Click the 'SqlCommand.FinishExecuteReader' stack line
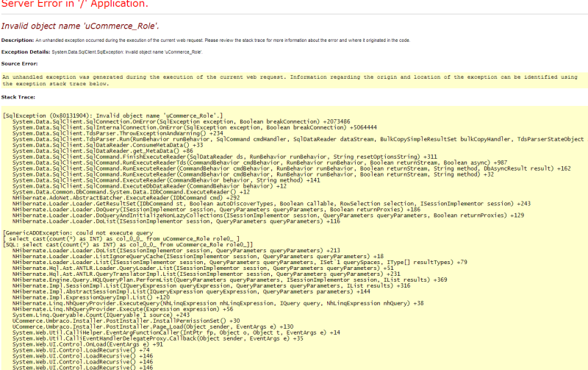The image size is (588, 370). tap(225, 157)
